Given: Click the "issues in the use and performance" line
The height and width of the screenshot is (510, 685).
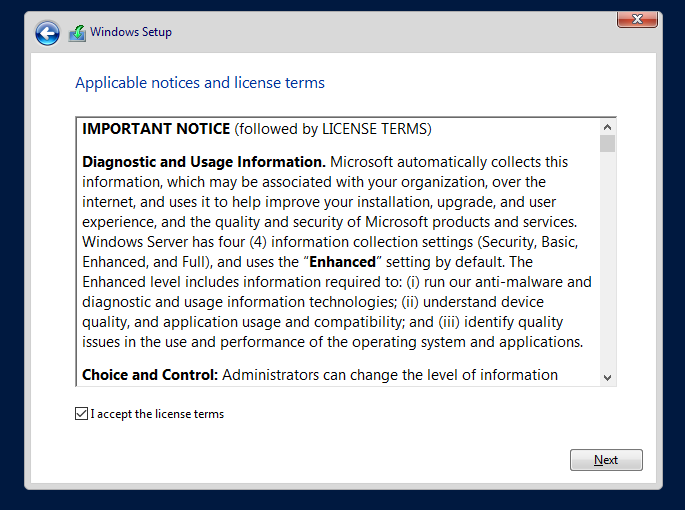Looking at the screenshot, I should pos(332,342).
